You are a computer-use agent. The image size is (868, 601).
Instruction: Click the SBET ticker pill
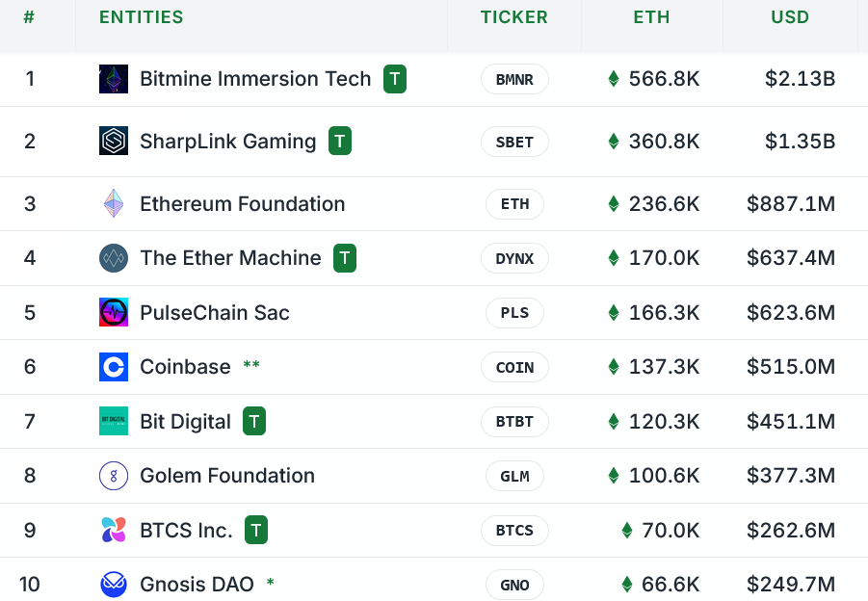(514, 142)
